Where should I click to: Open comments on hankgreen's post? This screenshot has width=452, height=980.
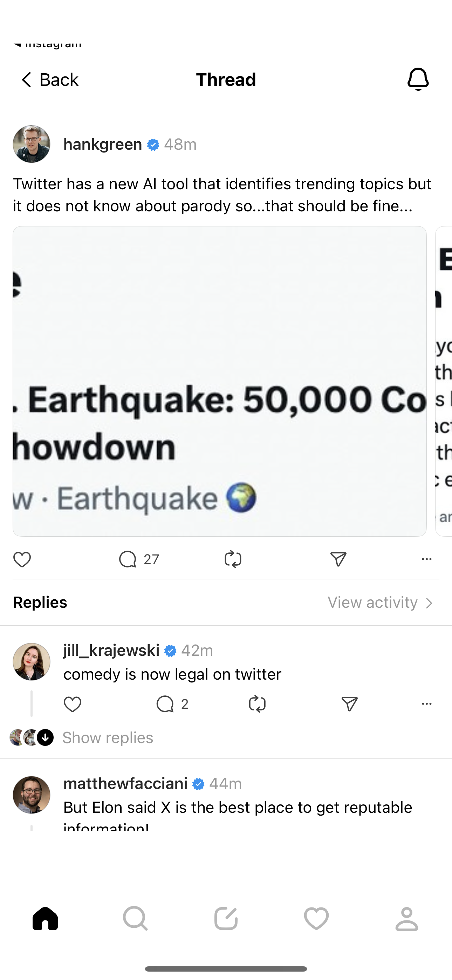coord(128,559)
